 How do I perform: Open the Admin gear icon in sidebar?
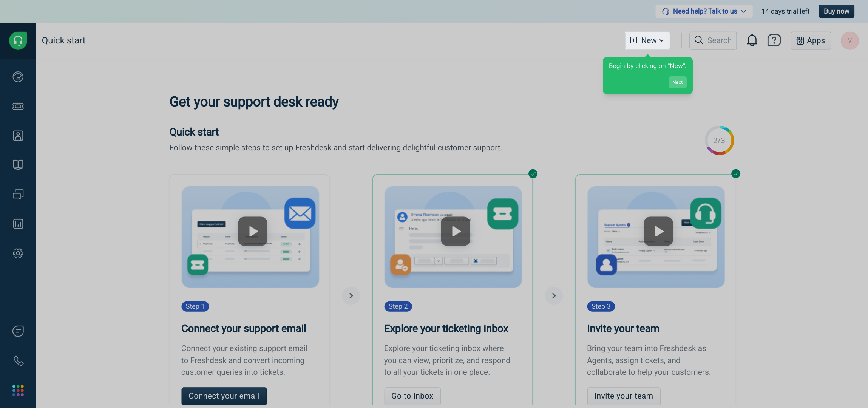(x=18, y=253)
